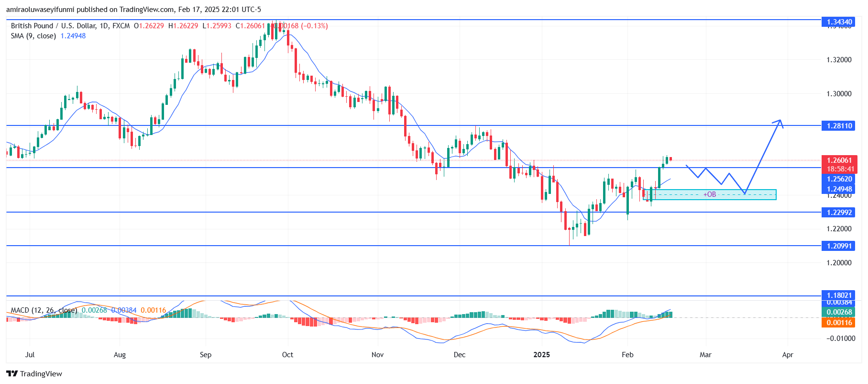
Task: Click the +OB order block label
Action: (x=710, y=194)
